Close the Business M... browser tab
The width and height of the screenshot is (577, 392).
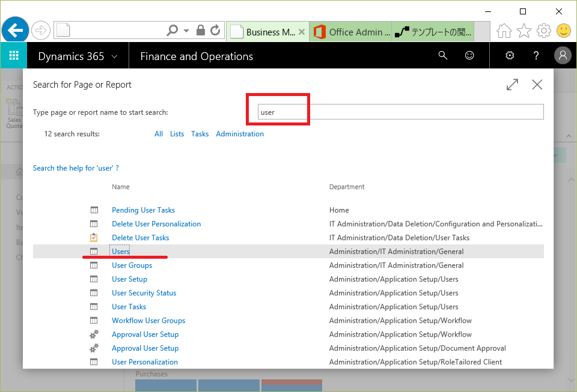(302, 32)
